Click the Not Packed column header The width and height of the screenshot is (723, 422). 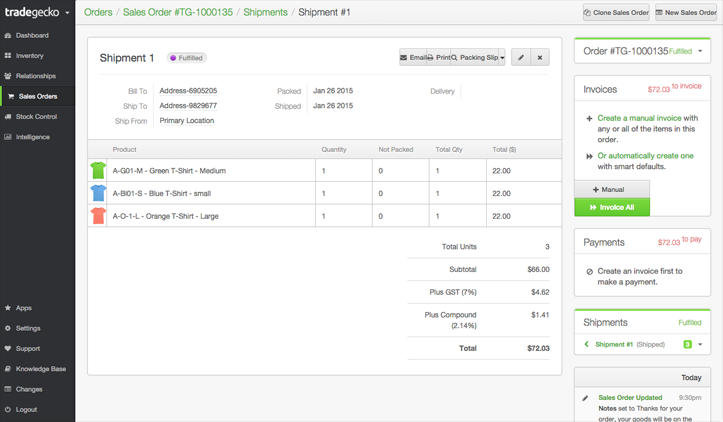396,150
